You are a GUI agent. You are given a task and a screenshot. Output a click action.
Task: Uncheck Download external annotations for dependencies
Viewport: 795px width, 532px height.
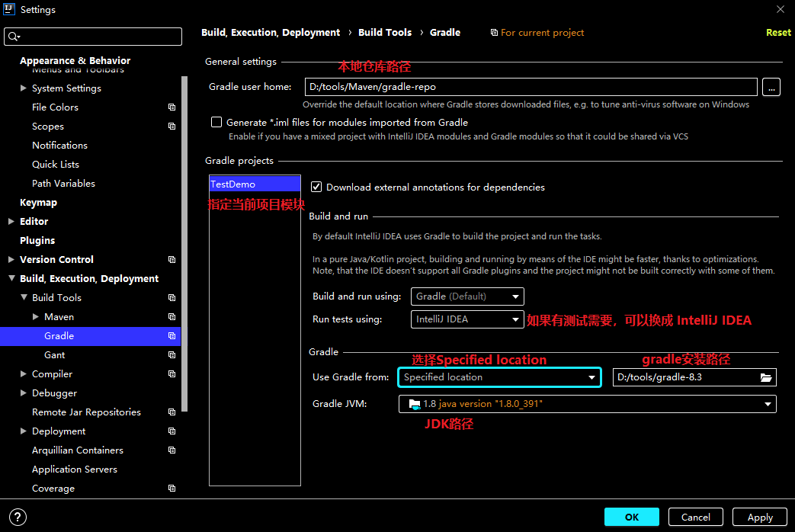click(316, 187)
